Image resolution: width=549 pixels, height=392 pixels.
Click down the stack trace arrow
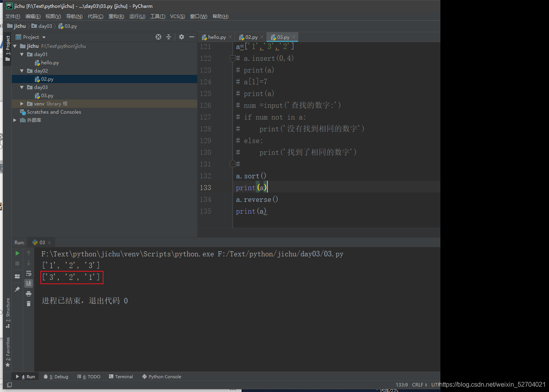(29, 263)
